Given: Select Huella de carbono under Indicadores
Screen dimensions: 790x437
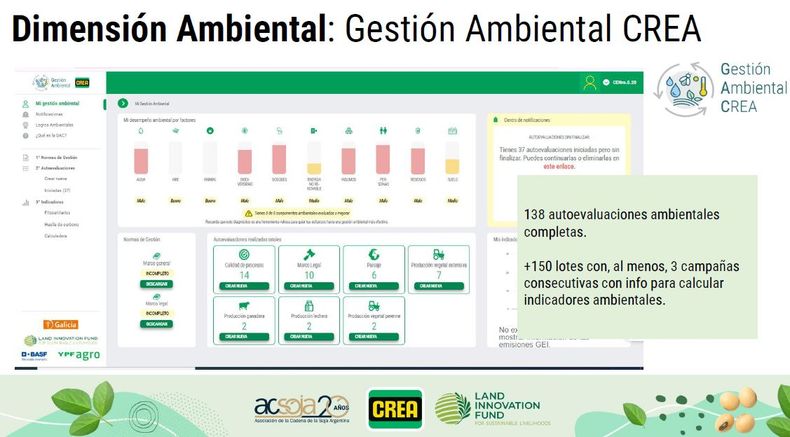Looking at the screenshot, I should coord(61,224).
